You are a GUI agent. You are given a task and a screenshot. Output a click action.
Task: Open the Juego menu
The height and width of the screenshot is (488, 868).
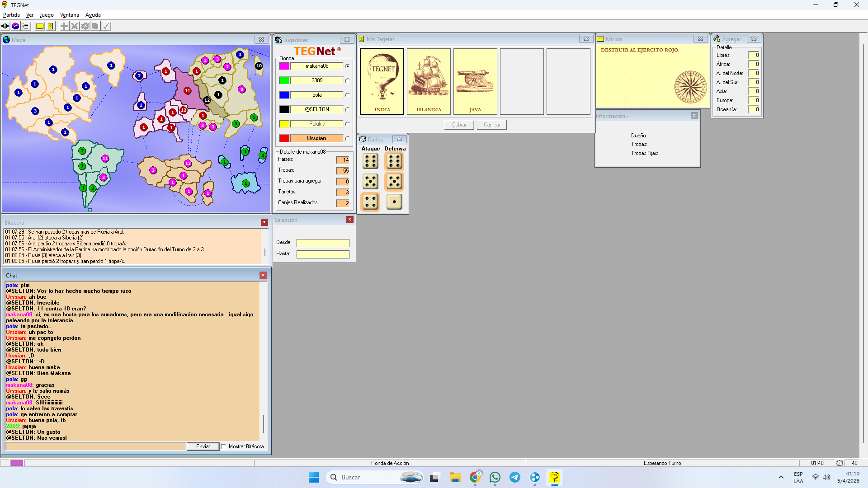click(47, 15)
